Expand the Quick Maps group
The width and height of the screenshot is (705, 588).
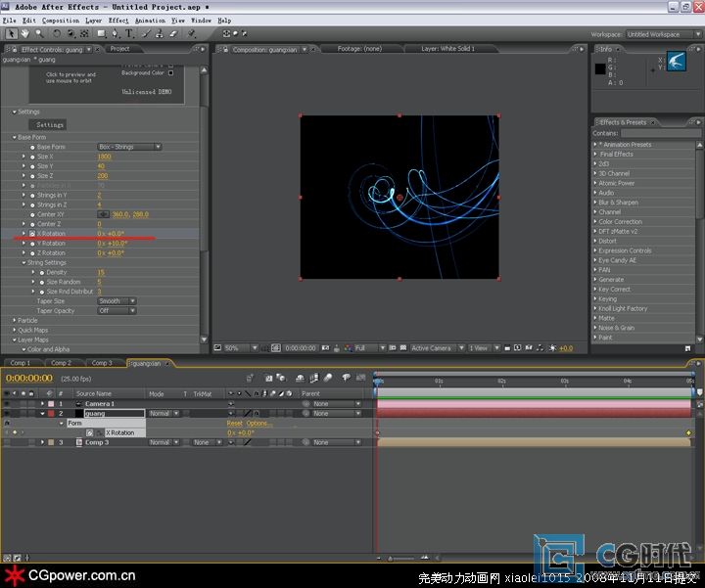click(x=15, y=330)
